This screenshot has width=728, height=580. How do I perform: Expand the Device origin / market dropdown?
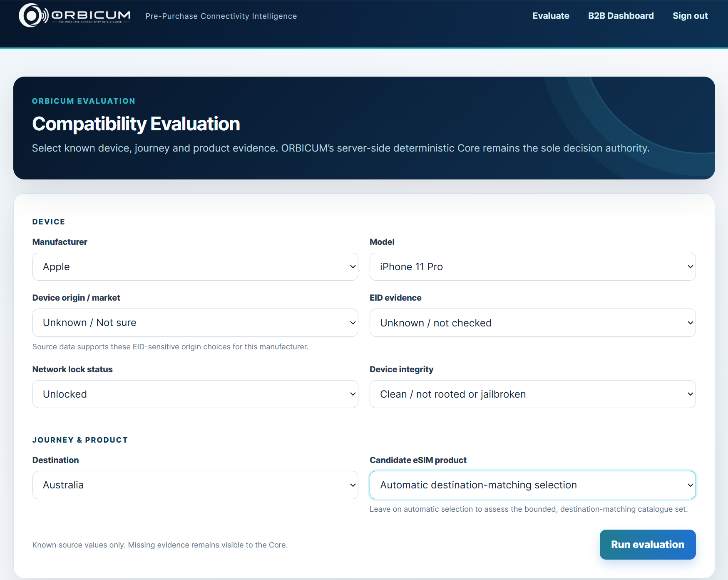[x=195, y=323]
